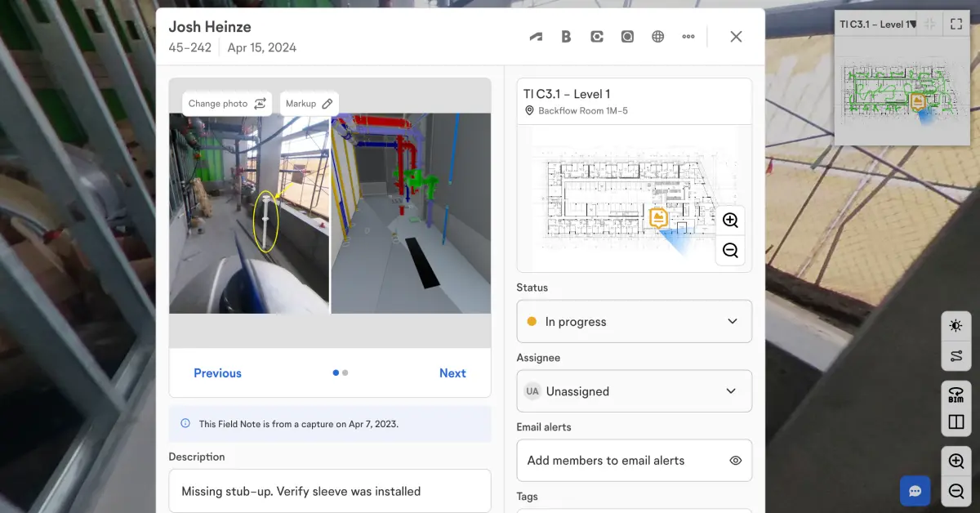980x513 pixels.
Task: Edit the Description text field
Action: coord(329,491)
